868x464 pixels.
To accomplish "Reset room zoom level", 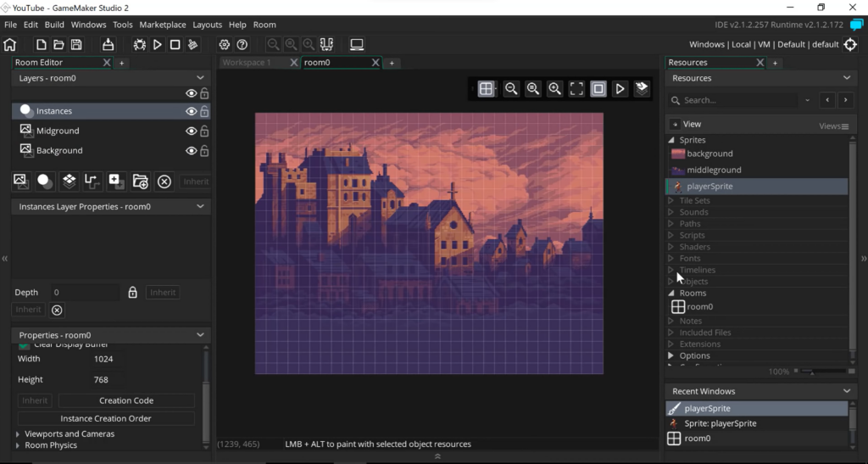I will tap(532, 89).
